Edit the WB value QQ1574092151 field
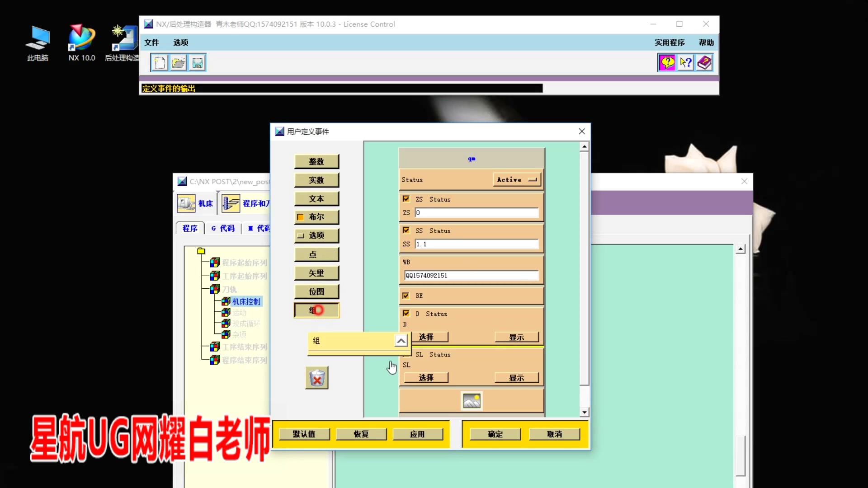This screenshot has height=488, width=868. (x=471, y=275)
